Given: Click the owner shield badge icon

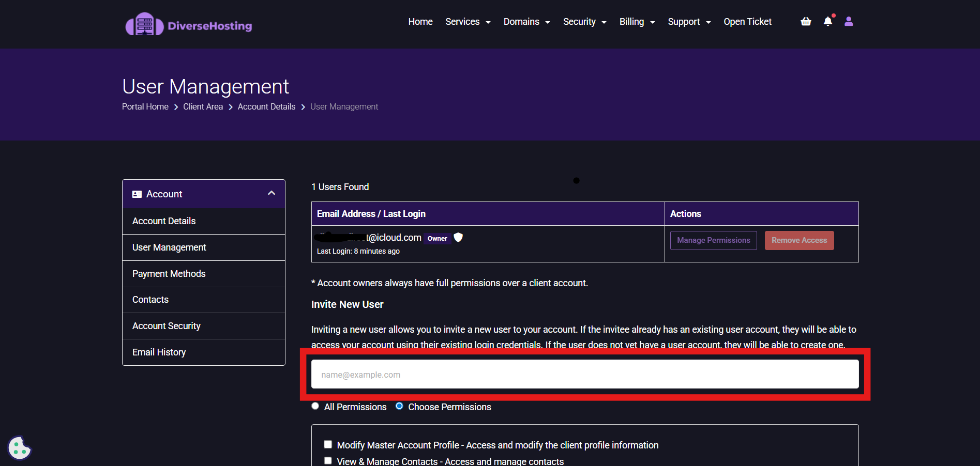Looking at the screenshot, I should point(458,237).
